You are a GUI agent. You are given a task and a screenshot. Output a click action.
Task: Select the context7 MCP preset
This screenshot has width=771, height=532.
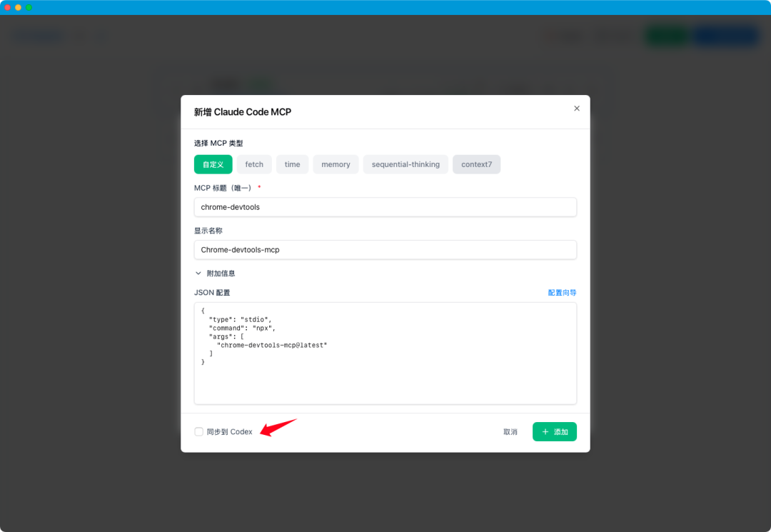tap(476, 164)
